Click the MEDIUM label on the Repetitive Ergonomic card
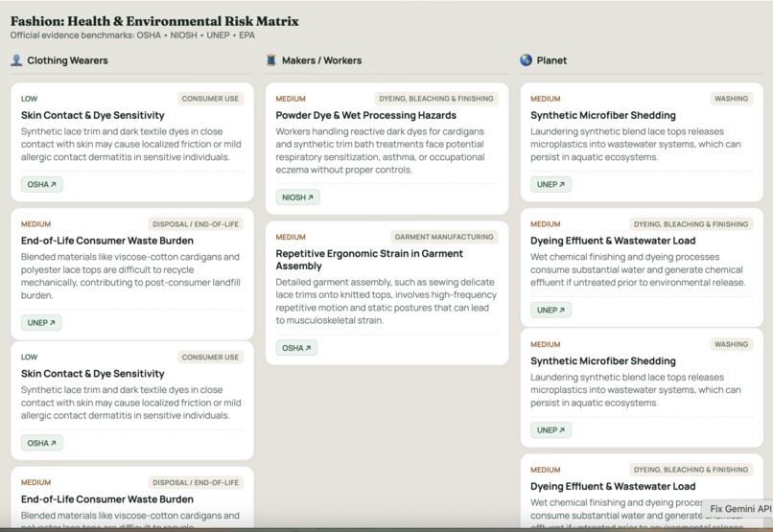 pos(291,237)
